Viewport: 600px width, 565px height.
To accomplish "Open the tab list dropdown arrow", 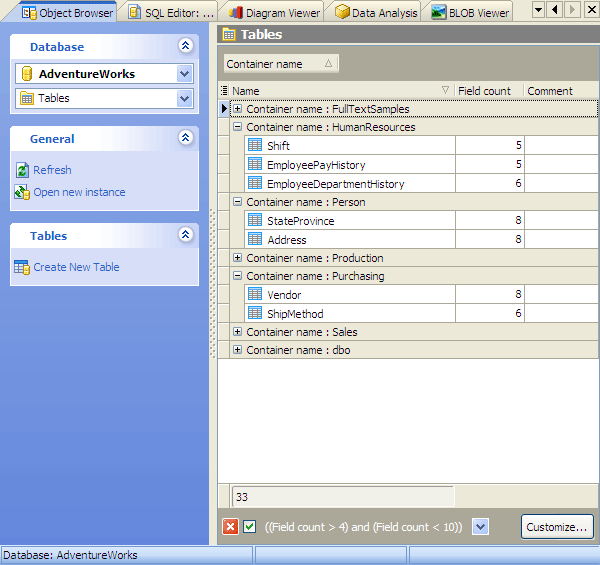I will [x=538, y=10].
